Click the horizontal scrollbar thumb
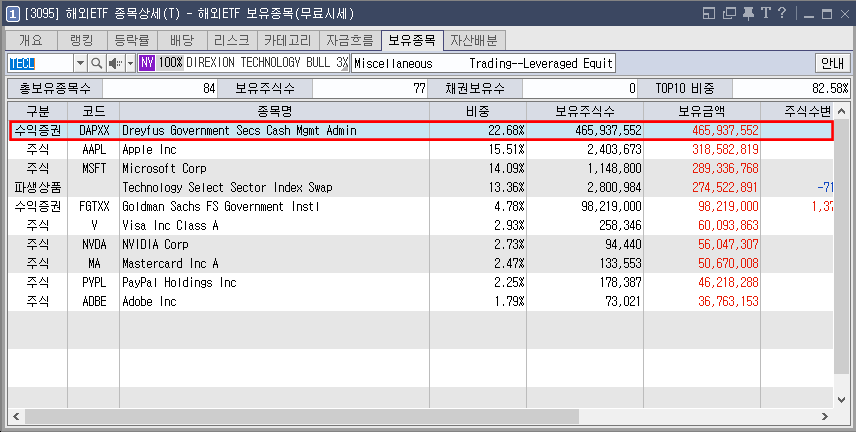The height and width of the screenshot is (432, 856). tap(302, 417)
